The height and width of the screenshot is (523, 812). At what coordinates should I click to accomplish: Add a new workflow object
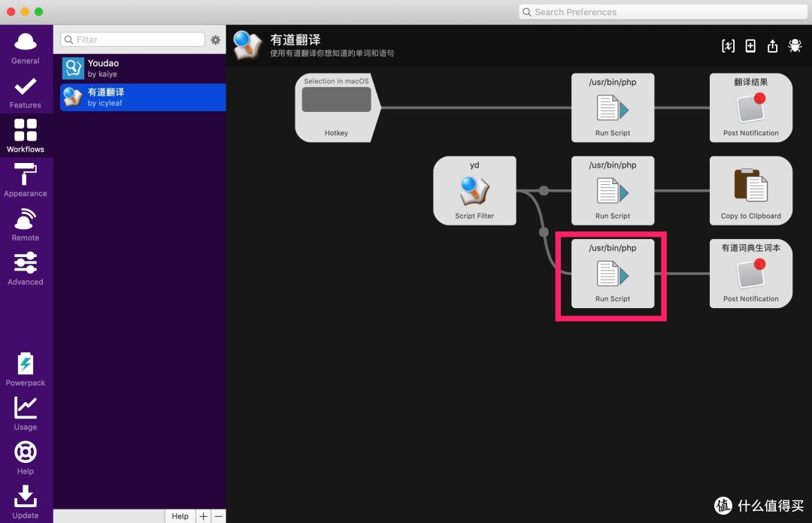click(750, 46)
